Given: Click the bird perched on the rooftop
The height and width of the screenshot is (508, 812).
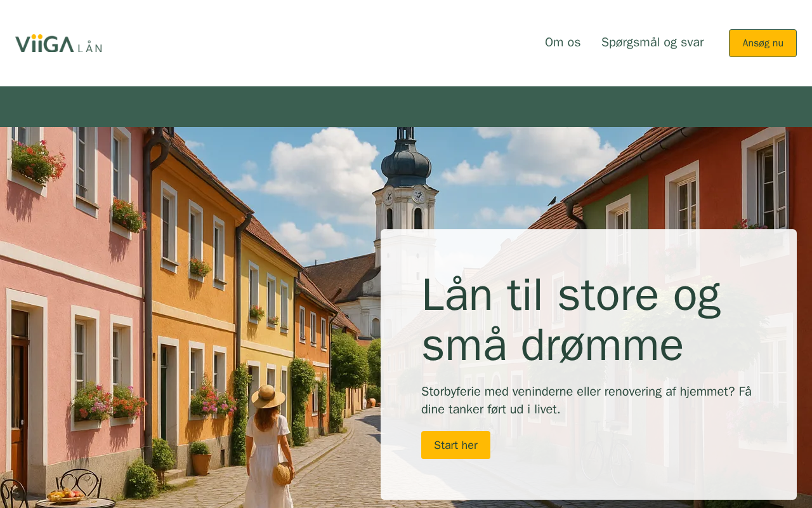Looking at the screenshot, I should (552, 201).
